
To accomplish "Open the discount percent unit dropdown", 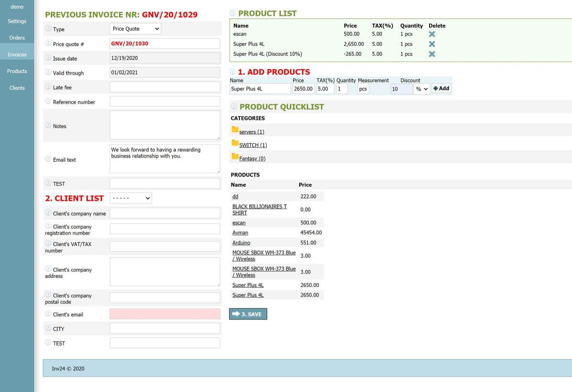I will (x=421, y=89).
